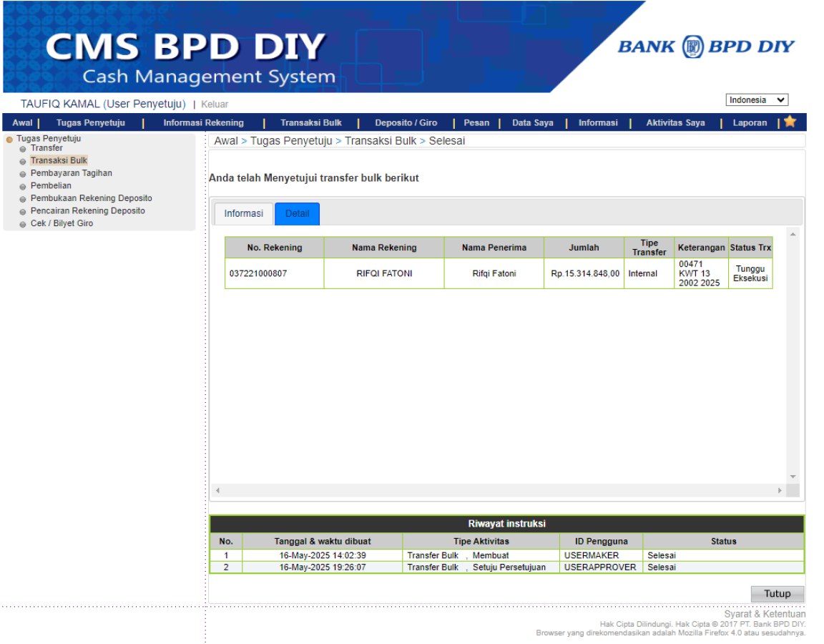Select Pembayaran Tagihan in the sidebar
The width and height of the screenshot is (824, 644).
point(72,173)
